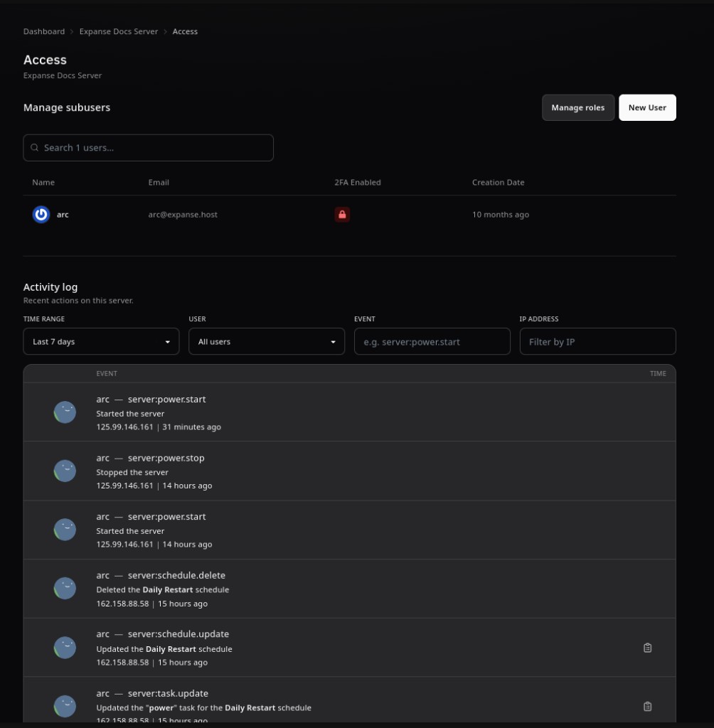Click the Access breadcrumb item
Viewport: 714px width, 728px height.
click(x=185, y=31)
